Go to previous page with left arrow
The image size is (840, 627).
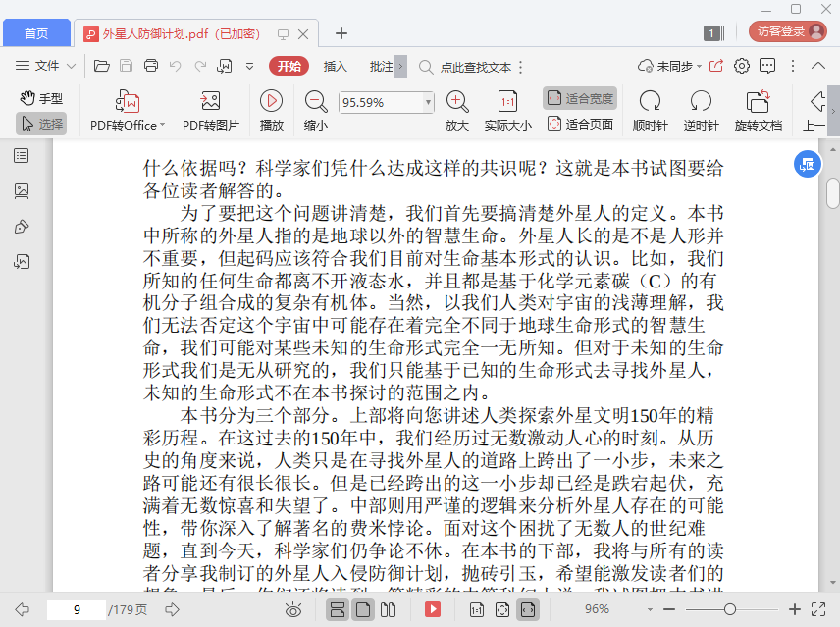(22, 609)
